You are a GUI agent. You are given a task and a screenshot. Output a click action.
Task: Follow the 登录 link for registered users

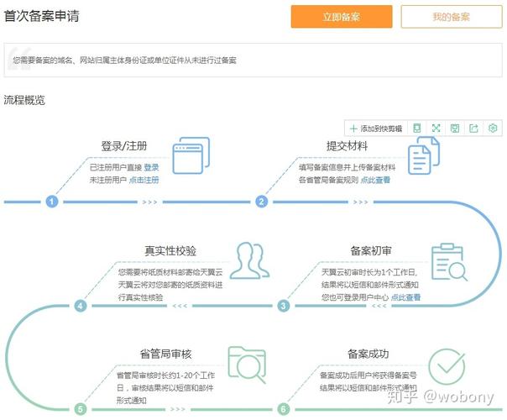pos(151,167)
